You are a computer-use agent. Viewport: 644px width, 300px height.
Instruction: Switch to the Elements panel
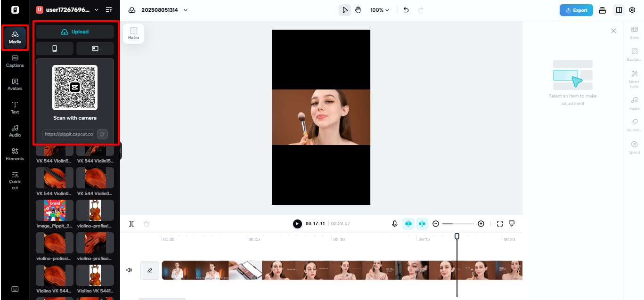(x=15, y=154)
